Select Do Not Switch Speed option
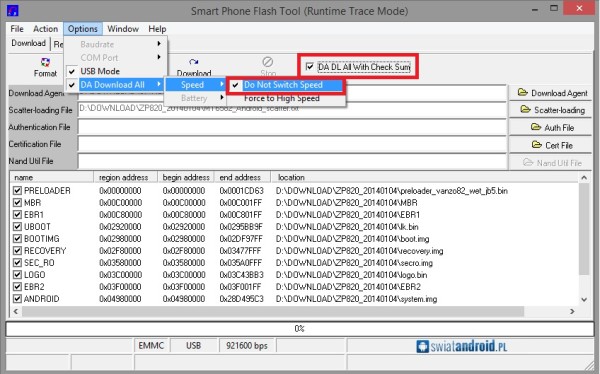600x374 pixels. (286, 85)
